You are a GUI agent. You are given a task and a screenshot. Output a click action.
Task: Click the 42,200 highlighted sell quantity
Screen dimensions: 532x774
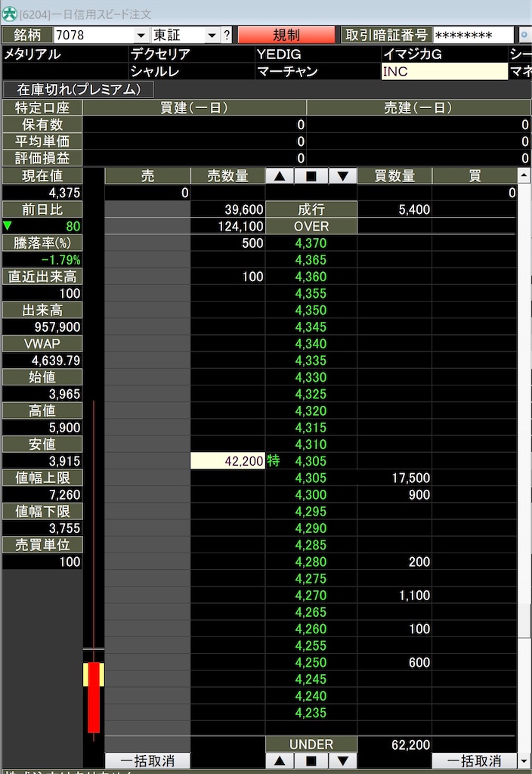click(x=227, y=461)
